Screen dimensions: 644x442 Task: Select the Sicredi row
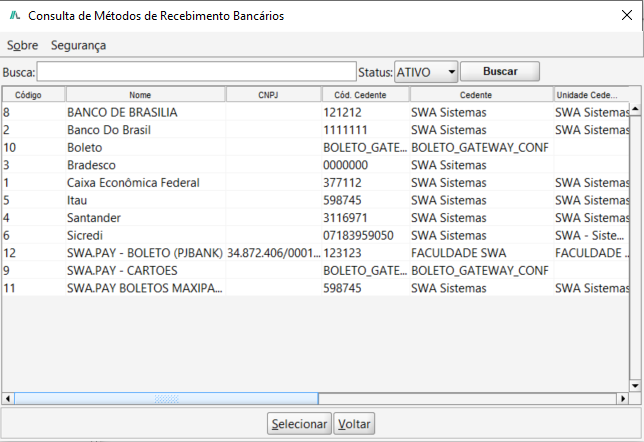(x=315, y=235)
